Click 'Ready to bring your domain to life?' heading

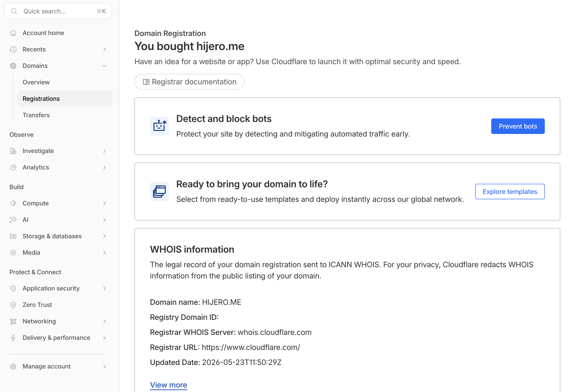(252, 184)
